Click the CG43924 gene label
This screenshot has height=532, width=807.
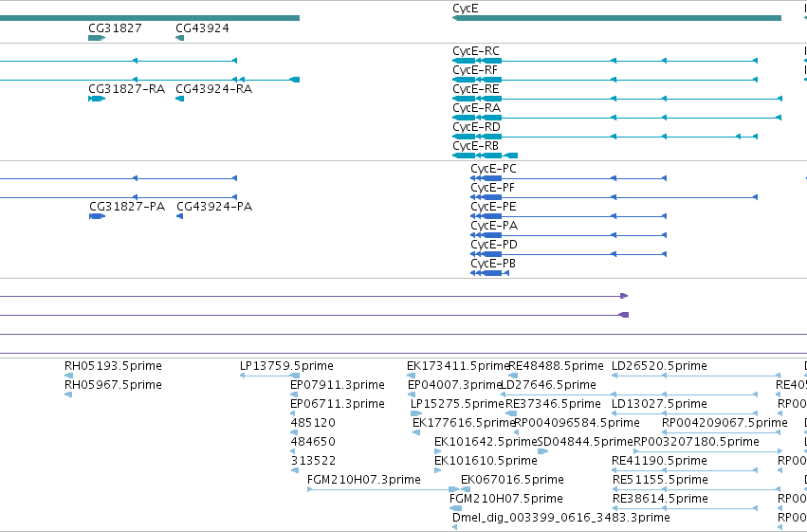[202, 28]
